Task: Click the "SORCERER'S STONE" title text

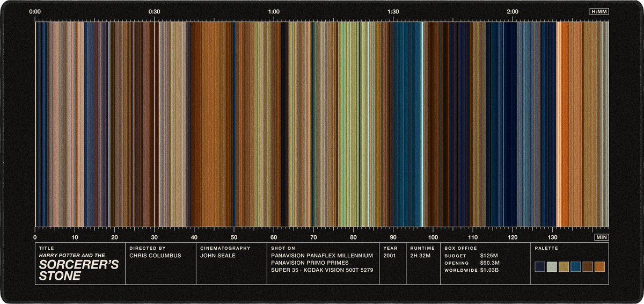Action: click(x=78, y=271)
